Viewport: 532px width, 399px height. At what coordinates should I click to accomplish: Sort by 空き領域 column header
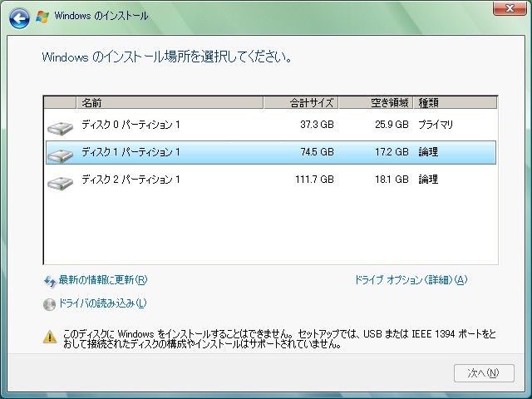[x=375, y=103]
